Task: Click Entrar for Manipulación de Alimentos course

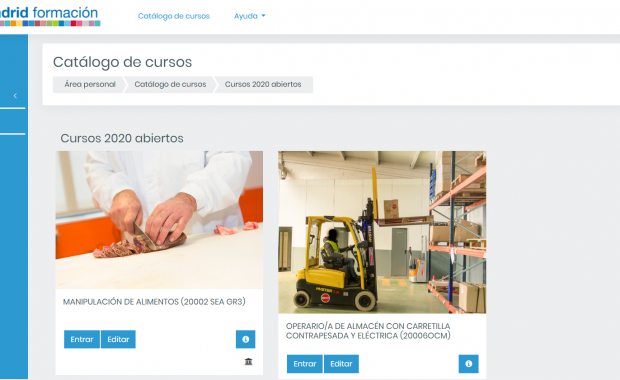Action: pos(82,339)
